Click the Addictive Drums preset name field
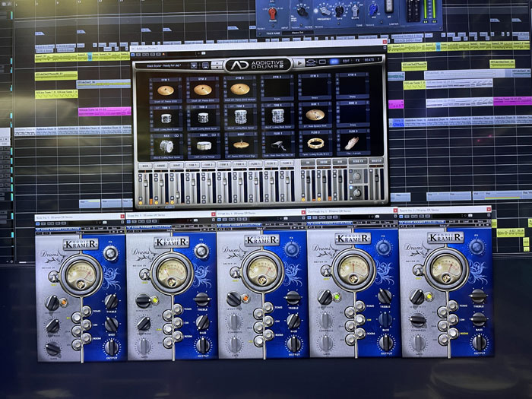 point(163,65)
